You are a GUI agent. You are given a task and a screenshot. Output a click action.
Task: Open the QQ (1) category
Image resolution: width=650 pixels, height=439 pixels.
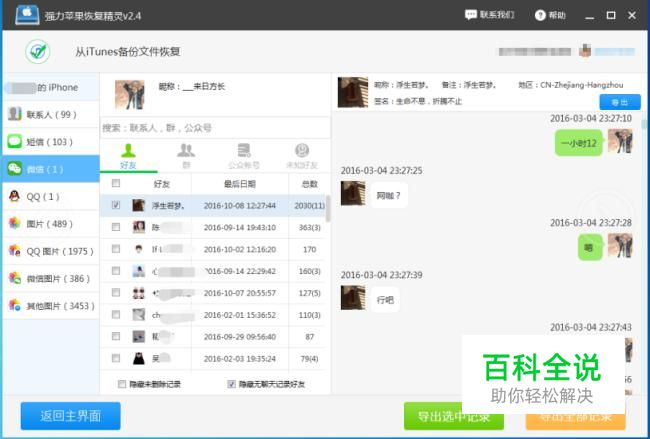coord(51,196)
